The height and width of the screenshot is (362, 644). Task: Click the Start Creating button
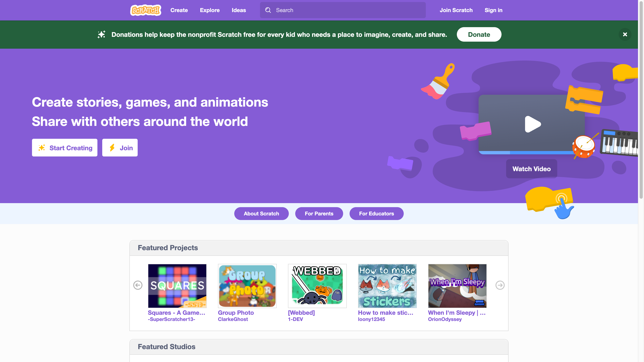pos(64,148)
